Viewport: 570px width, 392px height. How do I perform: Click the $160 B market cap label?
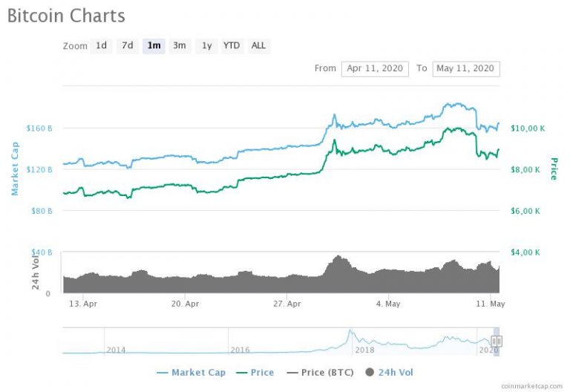[x=39, y=128]
